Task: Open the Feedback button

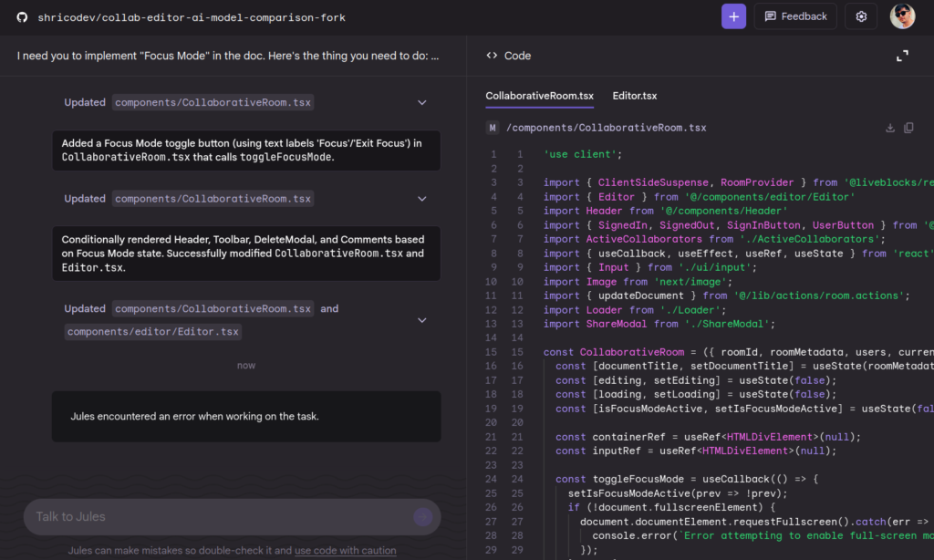Action: (x=795, y=16)
